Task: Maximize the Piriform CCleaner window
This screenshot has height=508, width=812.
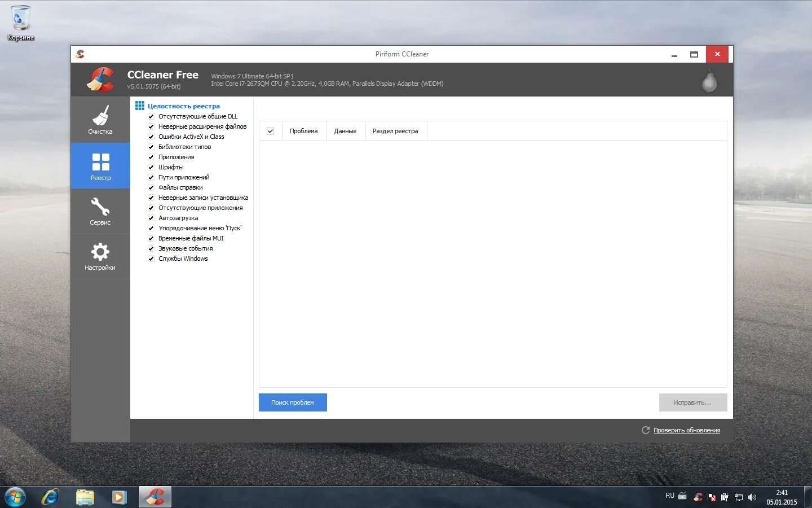Action: 694,55
